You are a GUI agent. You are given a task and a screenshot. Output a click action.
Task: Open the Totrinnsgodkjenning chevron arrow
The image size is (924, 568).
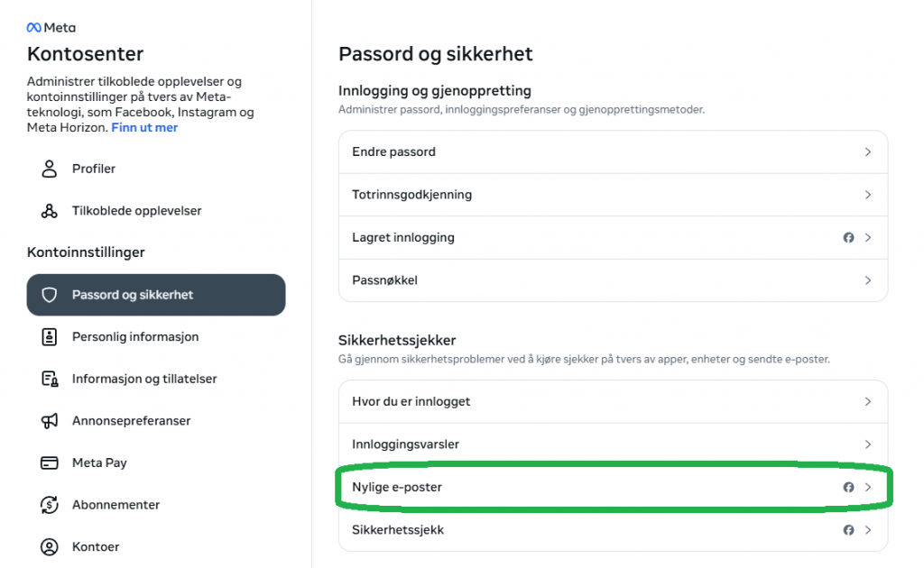click(868, 195)
